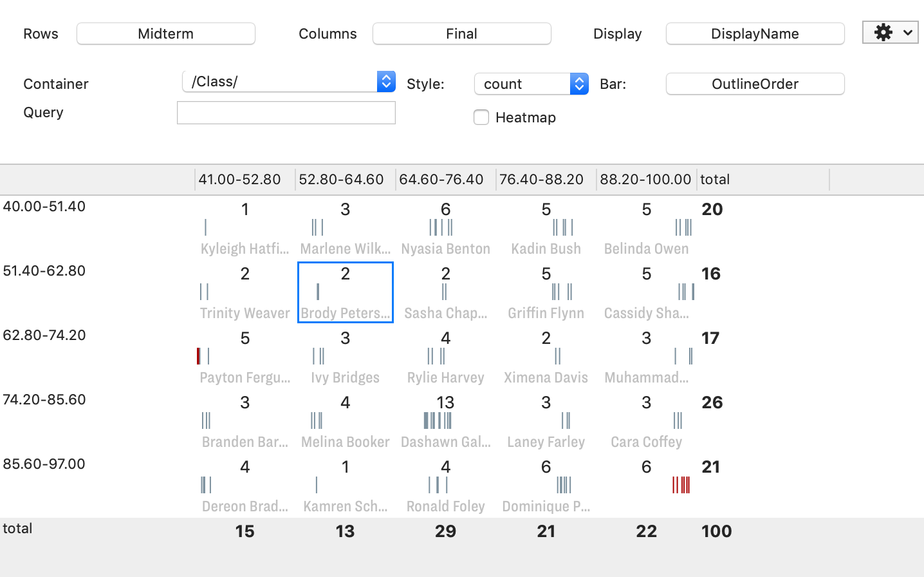924x577 pixels.
Task: Enable the Heatmap checkbox
Action: coord(481,117)
